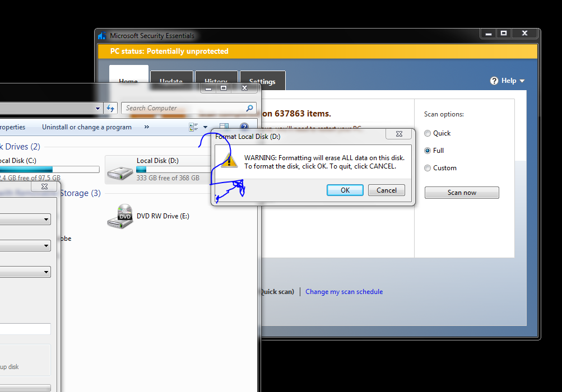Image resolution: width=562 pixels, height=392 pixels.
Task: Start scan with Scan now button
Action: (x=462, y=193)
